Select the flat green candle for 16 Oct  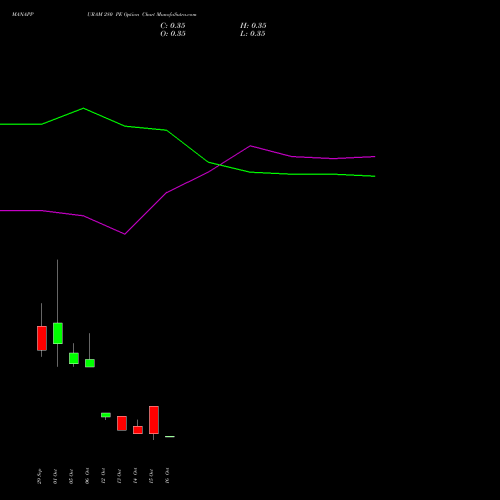[170, 436]
